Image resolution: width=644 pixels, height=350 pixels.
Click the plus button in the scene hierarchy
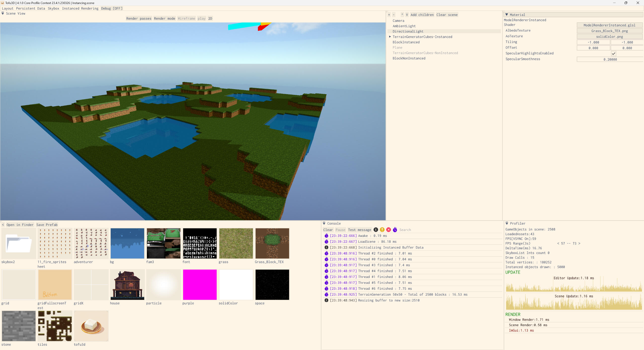coord(389,15)
